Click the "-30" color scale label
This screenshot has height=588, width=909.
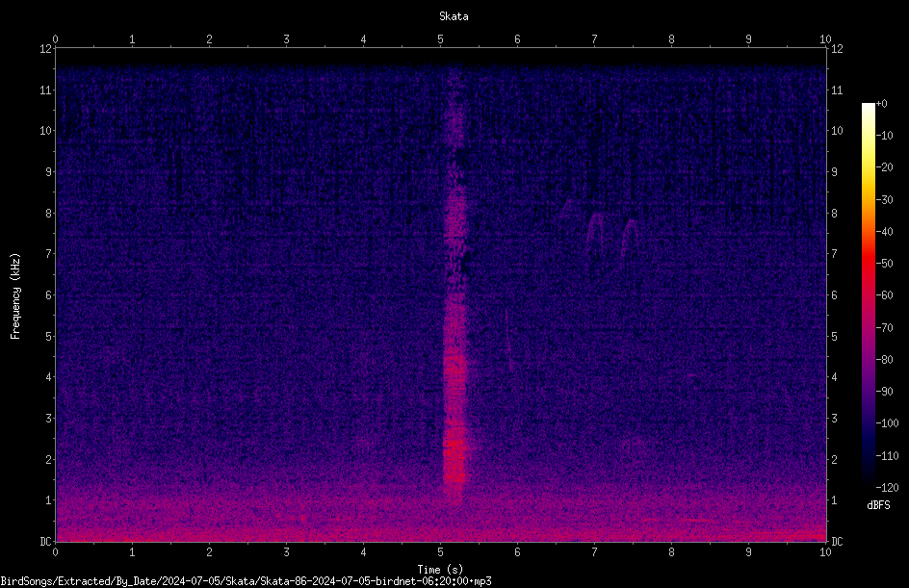[x=884, y=200]
